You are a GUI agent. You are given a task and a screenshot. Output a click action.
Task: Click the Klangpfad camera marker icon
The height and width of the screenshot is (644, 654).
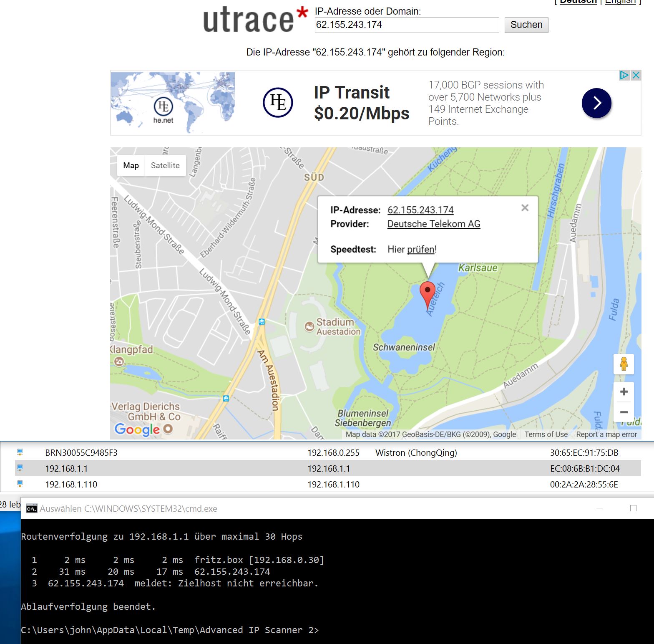[x=119, y=361]
